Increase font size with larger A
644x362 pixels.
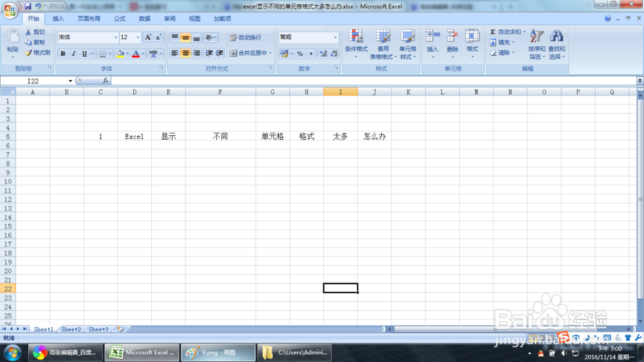148,37
